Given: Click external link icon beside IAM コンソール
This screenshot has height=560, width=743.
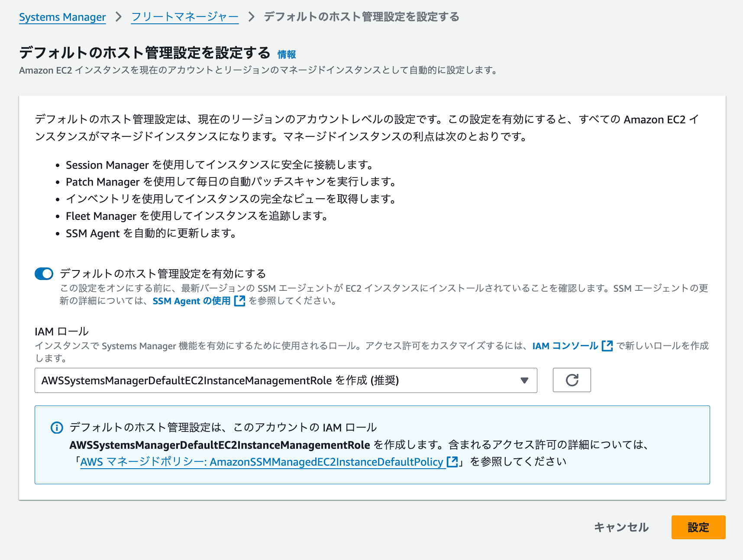Looking at the screenshot, I should 607,346.
